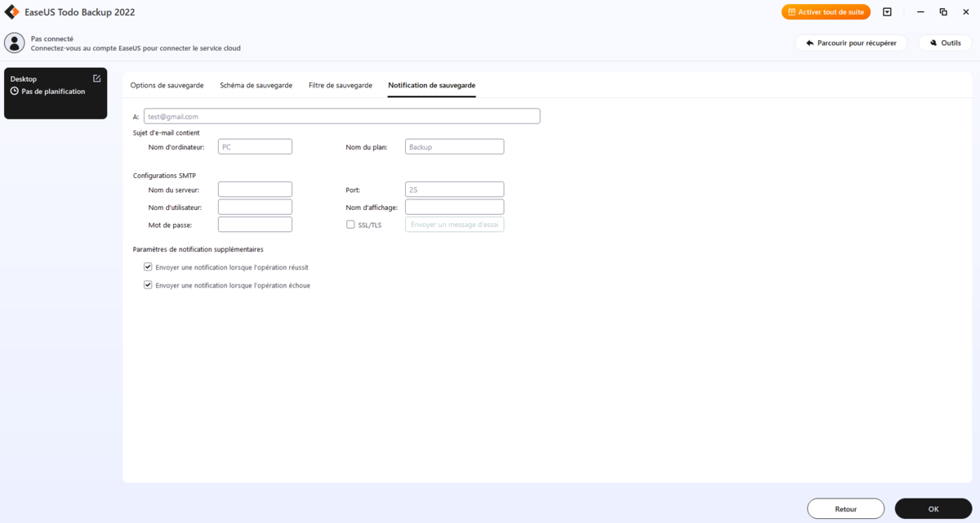Click Envoyer un message d'essai button
The height and width of the screenshot is (523, 980).
[454, 225]
